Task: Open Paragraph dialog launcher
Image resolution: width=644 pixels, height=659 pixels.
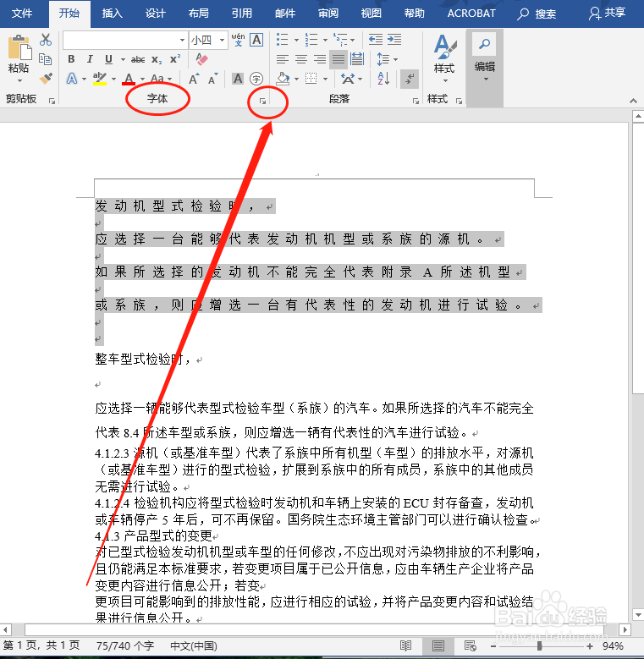Action: [416, 101]
